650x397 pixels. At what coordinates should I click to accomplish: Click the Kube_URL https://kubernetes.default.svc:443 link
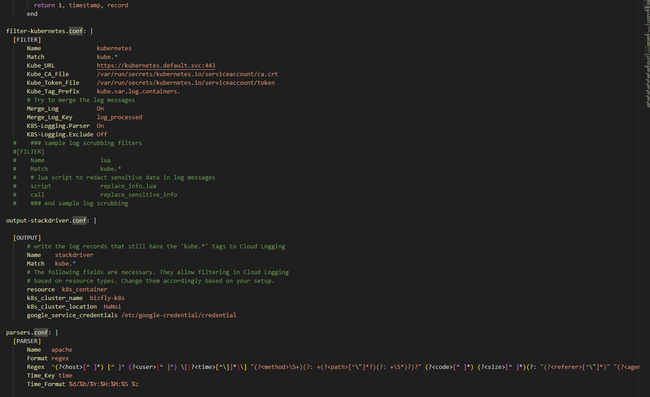156,65
